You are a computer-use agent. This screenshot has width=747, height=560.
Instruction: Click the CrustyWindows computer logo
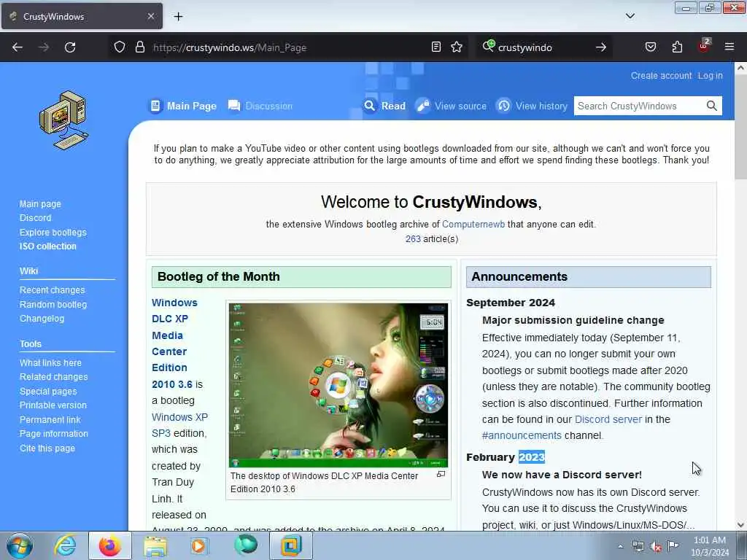click(x=63, y=120)
